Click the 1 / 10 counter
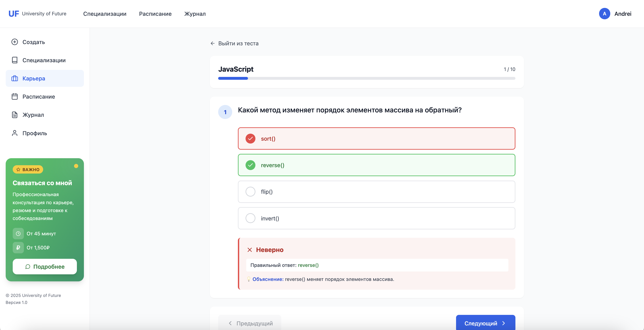 point(509,69)
